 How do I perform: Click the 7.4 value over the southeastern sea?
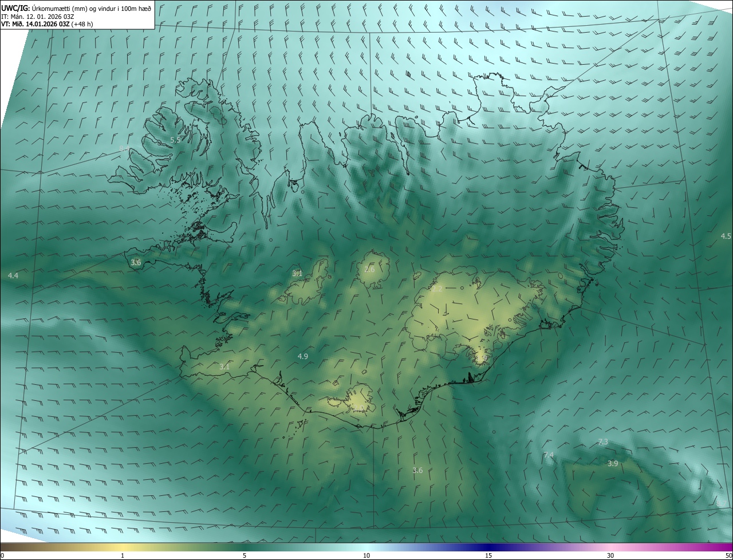[549, 455]
